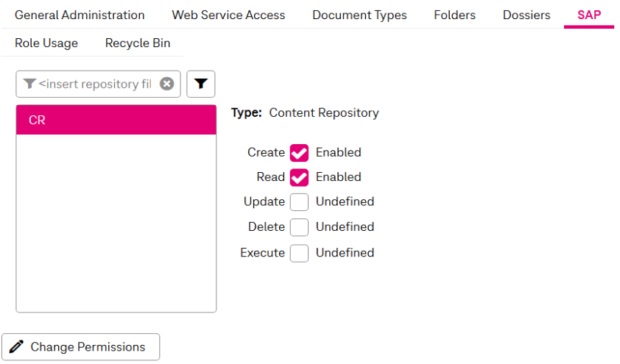
Task: Click the pencil icon on Change Permissions
Action: [16, 346]
